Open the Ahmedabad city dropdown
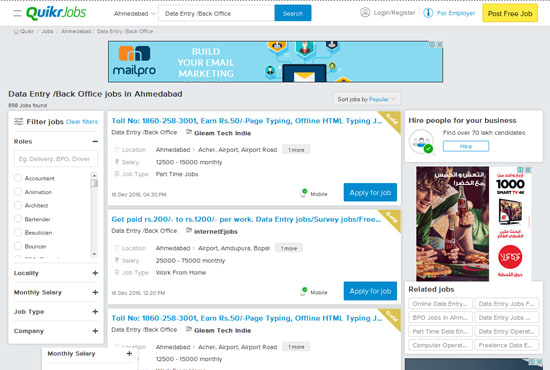Image resolution: width=550 pixels, height=370 pixels. (135, 14)
